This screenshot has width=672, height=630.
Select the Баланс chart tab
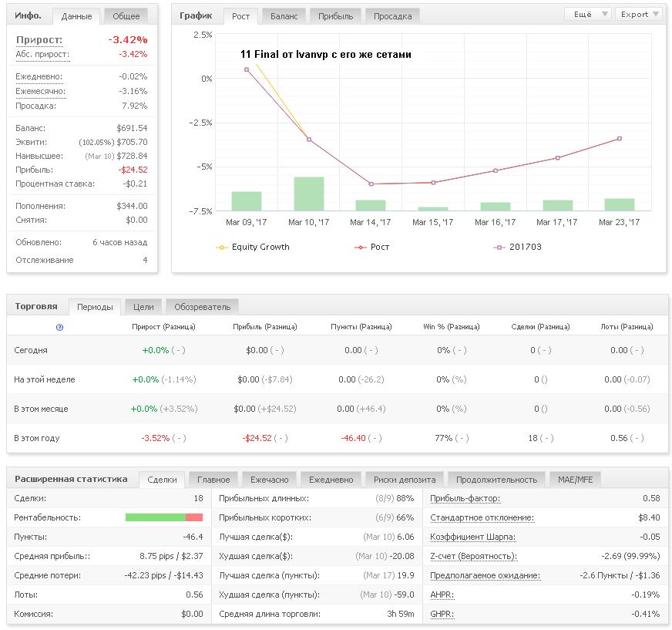click(x=284, y=16)
